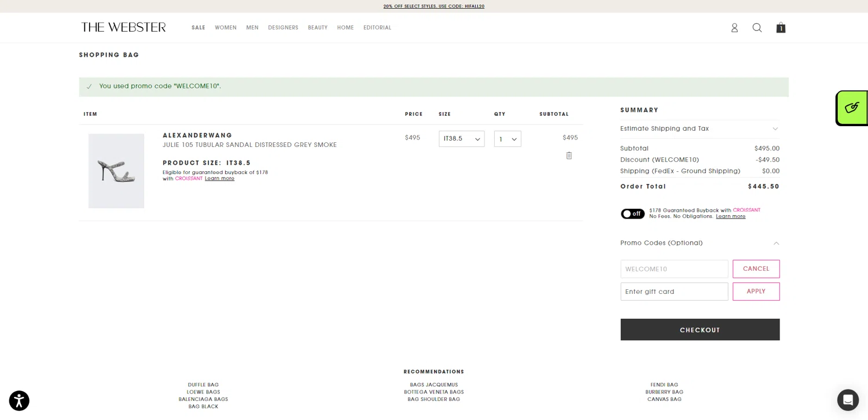Open Bottega Veneta Bags recommendation

pyautogui.click(x=434, y=392)
